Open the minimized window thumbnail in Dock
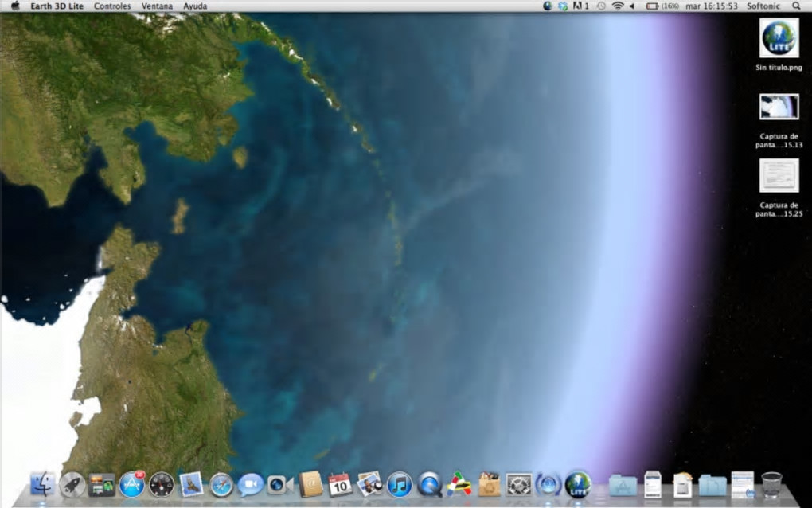 point(742,485)
